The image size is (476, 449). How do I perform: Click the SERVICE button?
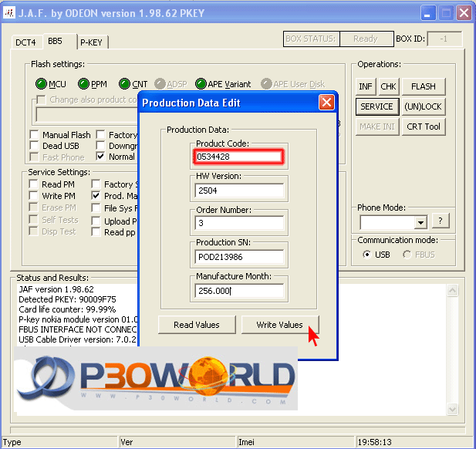377,106
